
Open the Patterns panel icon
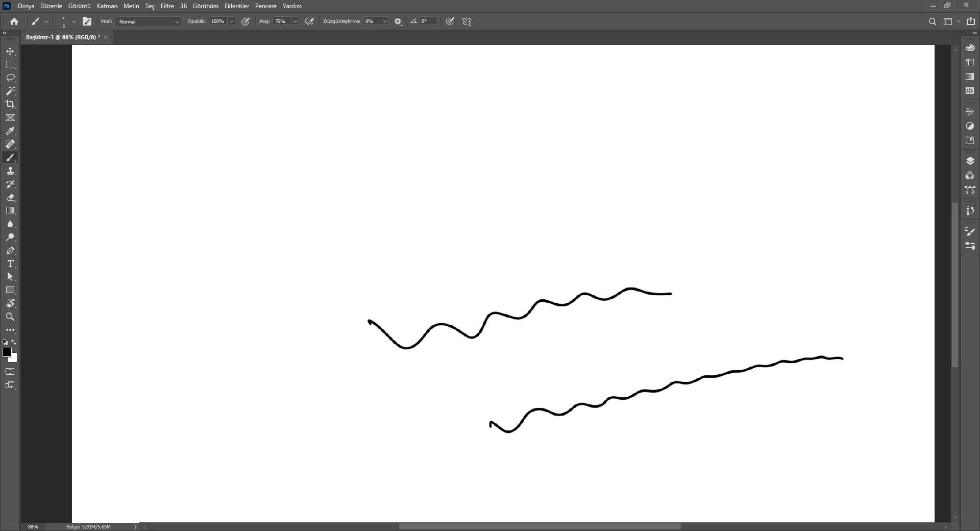[x=970, y=91]
